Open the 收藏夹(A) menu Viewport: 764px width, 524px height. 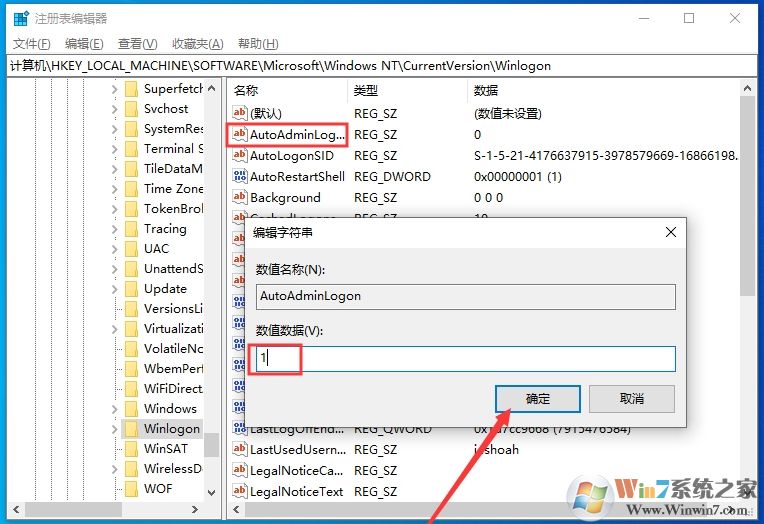198,44
